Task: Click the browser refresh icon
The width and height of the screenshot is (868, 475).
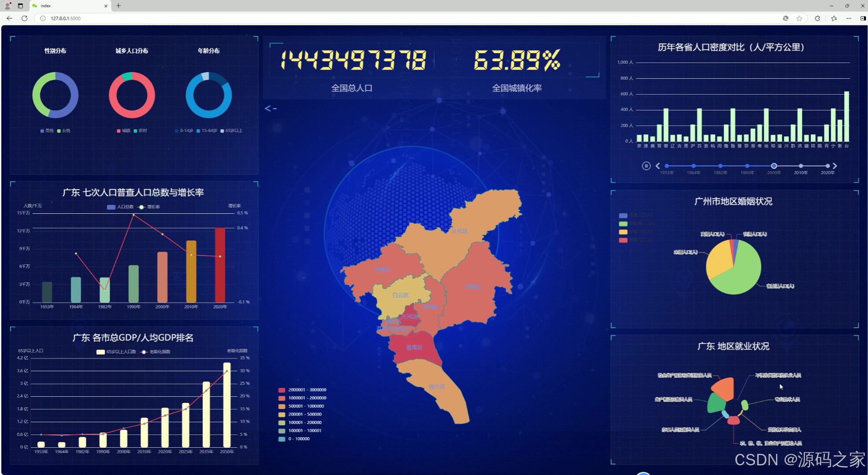Action: tap(25, 18)
